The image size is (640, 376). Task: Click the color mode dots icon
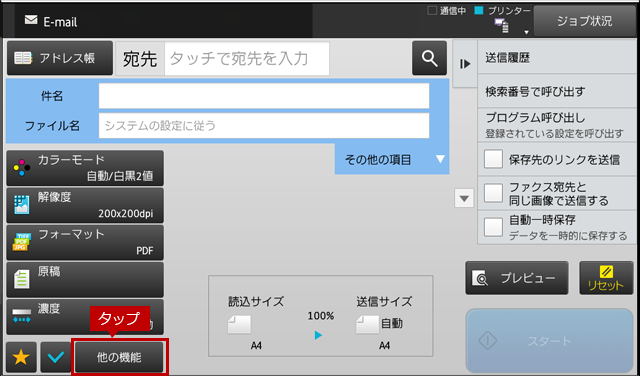point(22,168)
